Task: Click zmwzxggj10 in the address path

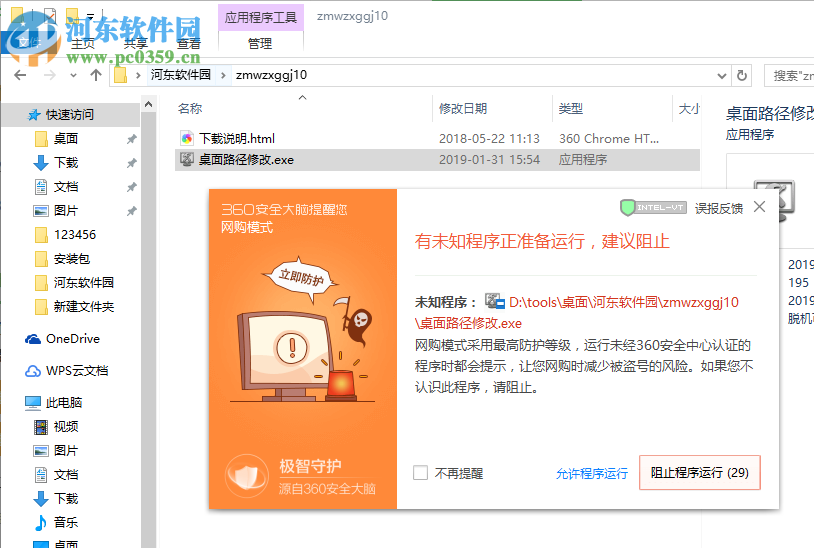Action: click(272, 75)
